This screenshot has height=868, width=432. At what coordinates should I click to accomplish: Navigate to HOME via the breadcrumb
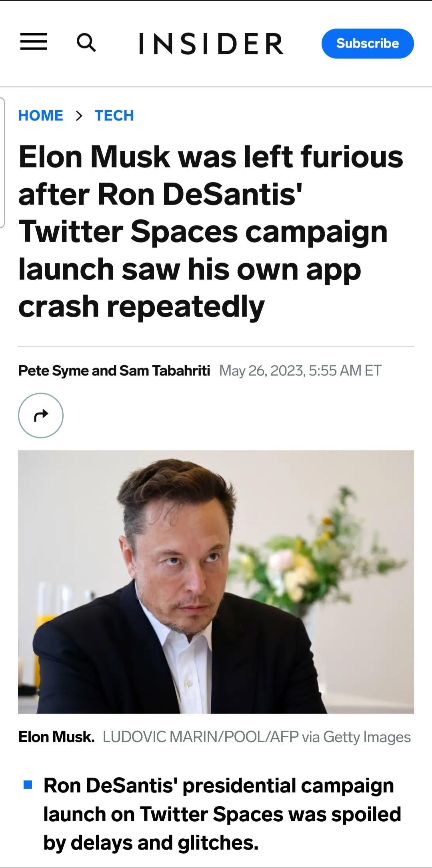pyautogui.click(x=41, y=115)
